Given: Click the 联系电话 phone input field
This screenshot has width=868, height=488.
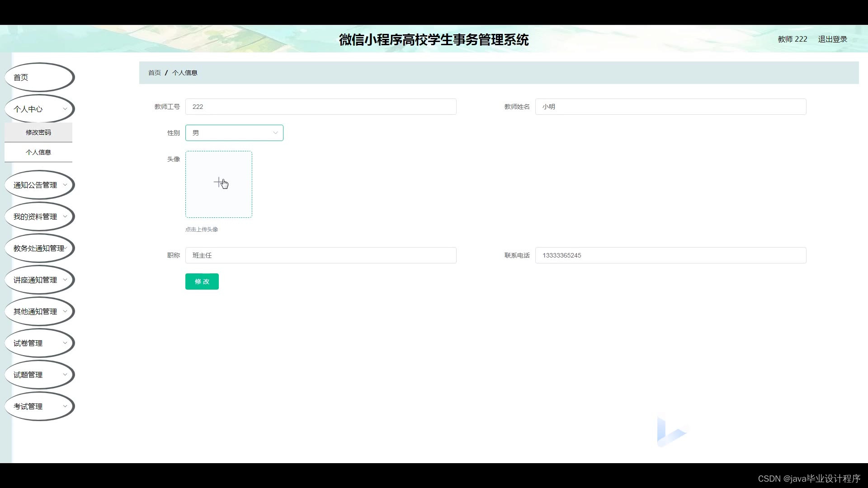Looking at the screenshot, I should tap(670, 255).
